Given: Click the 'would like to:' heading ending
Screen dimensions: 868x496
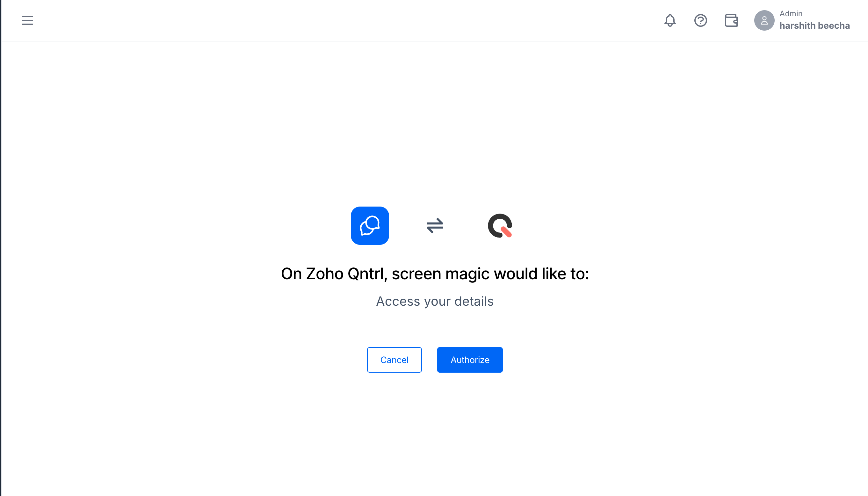Looking at the screenshot, I should tap(541, 274).
